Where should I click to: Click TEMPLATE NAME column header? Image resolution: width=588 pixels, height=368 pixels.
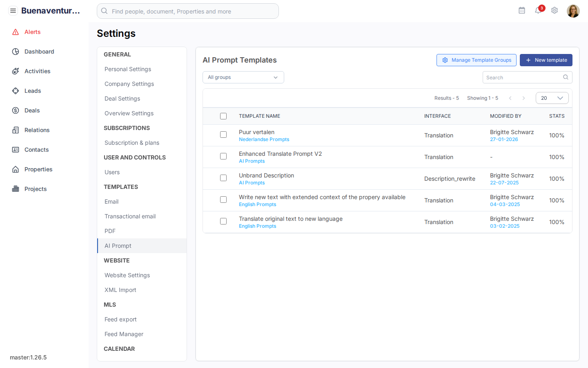[x=259, y=116]
